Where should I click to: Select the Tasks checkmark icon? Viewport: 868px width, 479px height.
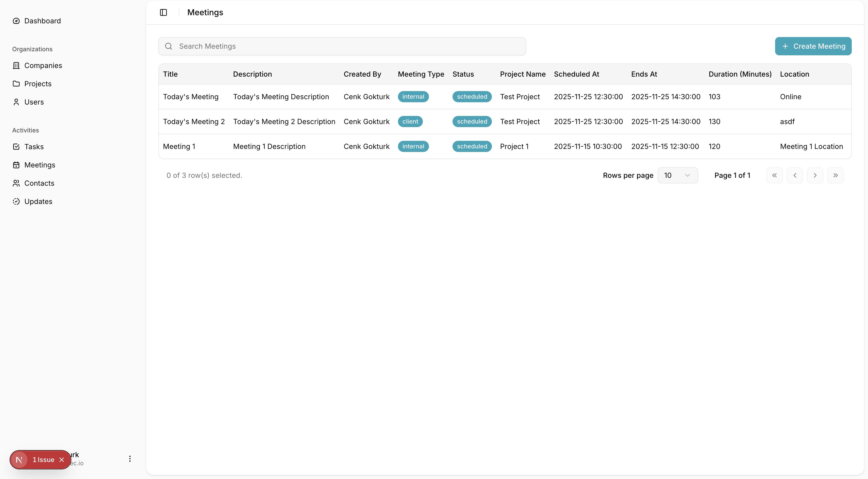16,147
